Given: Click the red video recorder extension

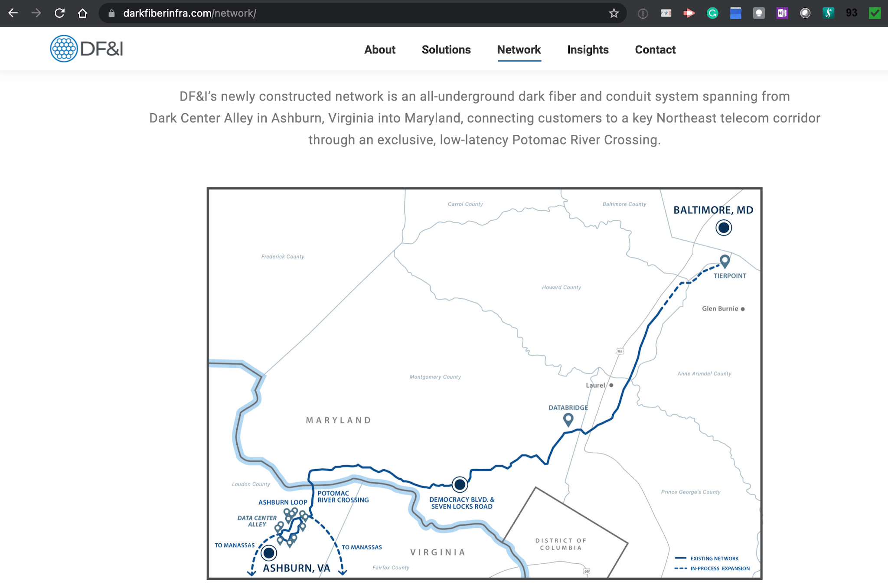Looking at the screenshot, I should coord(689,13).
